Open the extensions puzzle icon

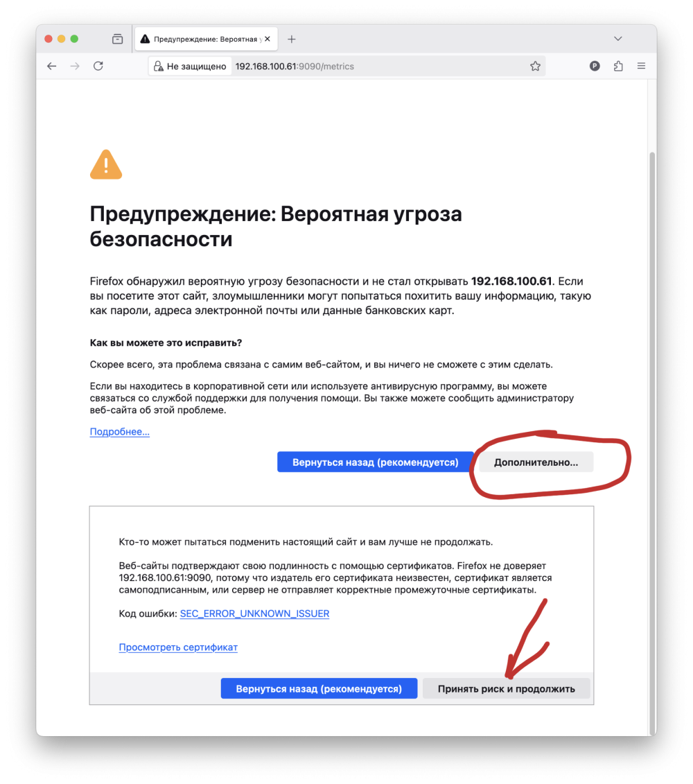tap(618, 66)
